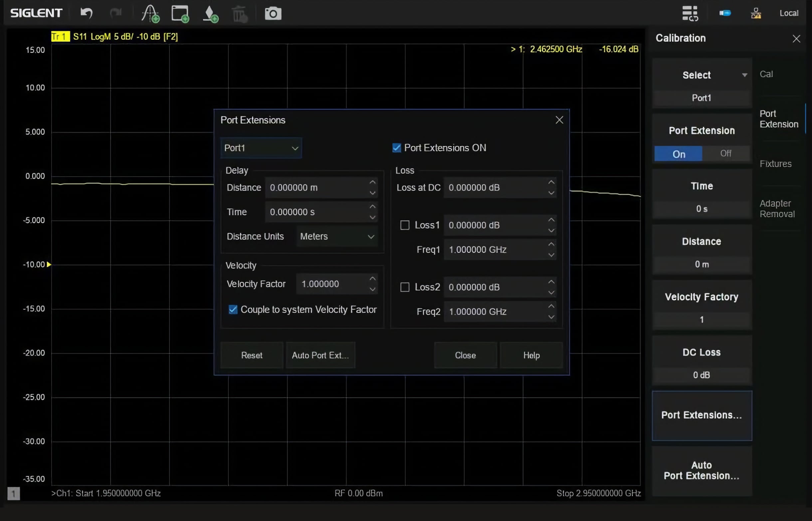Click the Stop 2.950000000 GHz label
Screen dimensions: 812x521
pos(599,494)
